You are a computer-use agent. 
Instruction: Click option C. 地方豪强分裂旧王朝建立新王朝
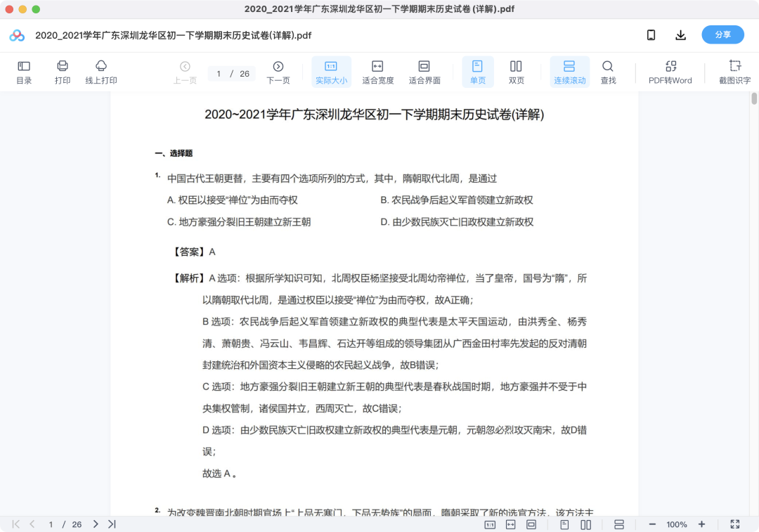click(x=239, y=221)
